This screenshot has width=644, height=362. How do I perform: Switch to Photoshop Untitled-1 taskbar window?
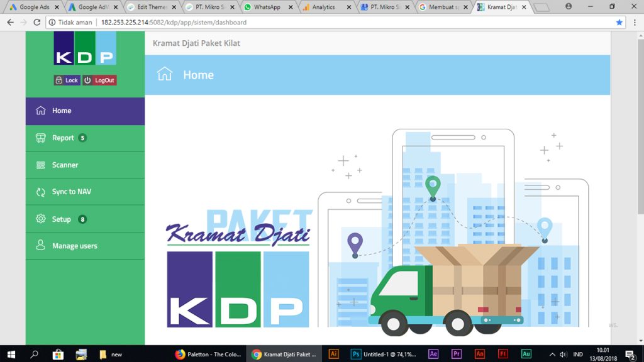(383, 354)
